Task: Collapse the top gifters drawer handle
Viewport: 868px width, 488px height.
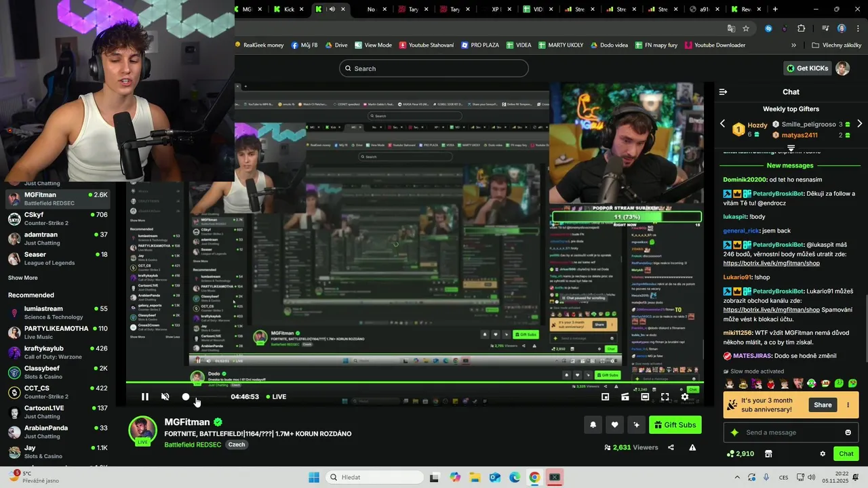Action: click(791, 148)
